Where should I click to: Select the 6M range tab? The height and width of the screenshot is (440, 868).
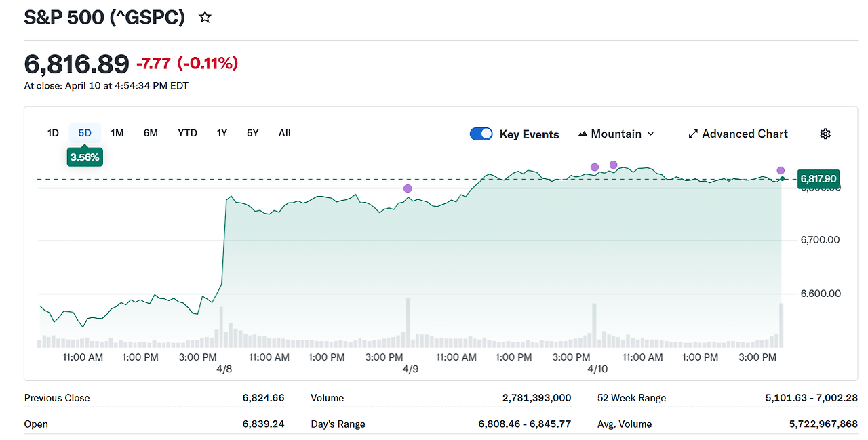click(151, 133)
